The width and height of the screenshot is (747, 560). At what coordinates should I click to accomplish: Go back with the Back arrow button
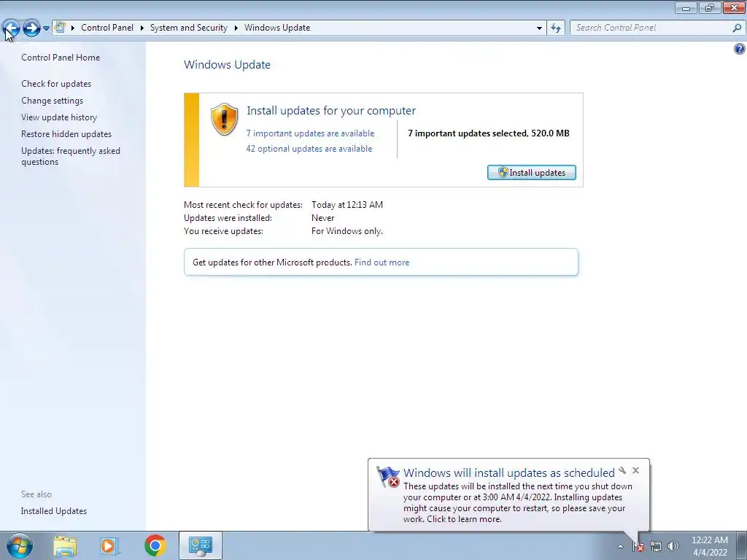tap(12, 28)
